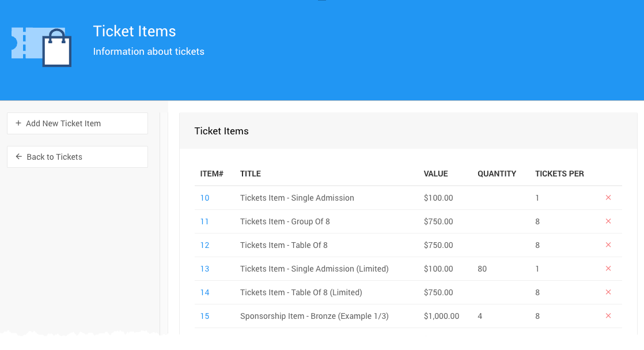Remove the Sponsorship Item Bronze row

(x=608, y=316)
